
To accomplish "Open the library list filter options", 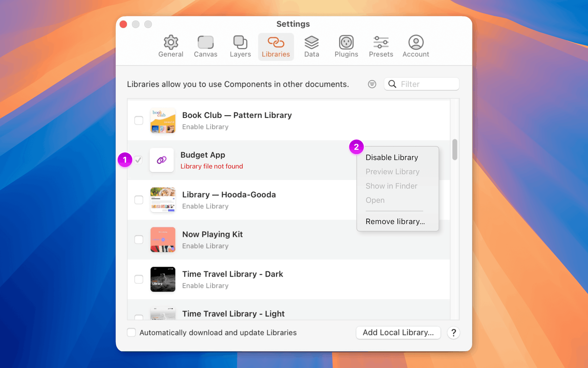I will point(372,84).
